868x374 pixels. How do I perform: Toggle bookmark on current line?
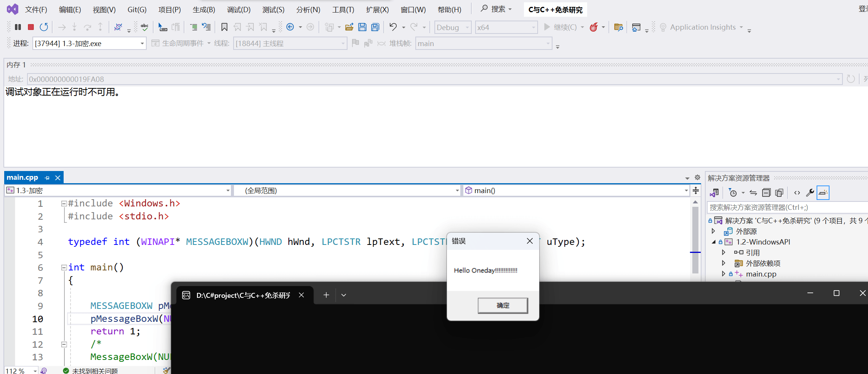click(224, 27)
